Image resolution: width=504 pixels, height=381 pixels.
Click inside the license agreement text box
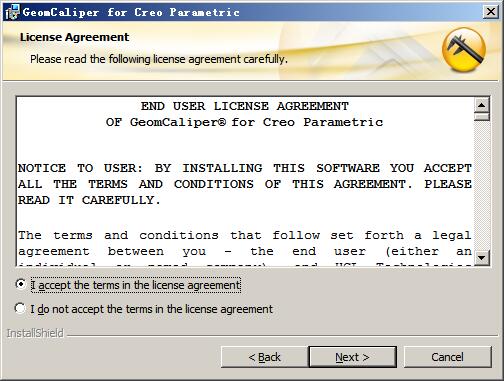point(245,181)
